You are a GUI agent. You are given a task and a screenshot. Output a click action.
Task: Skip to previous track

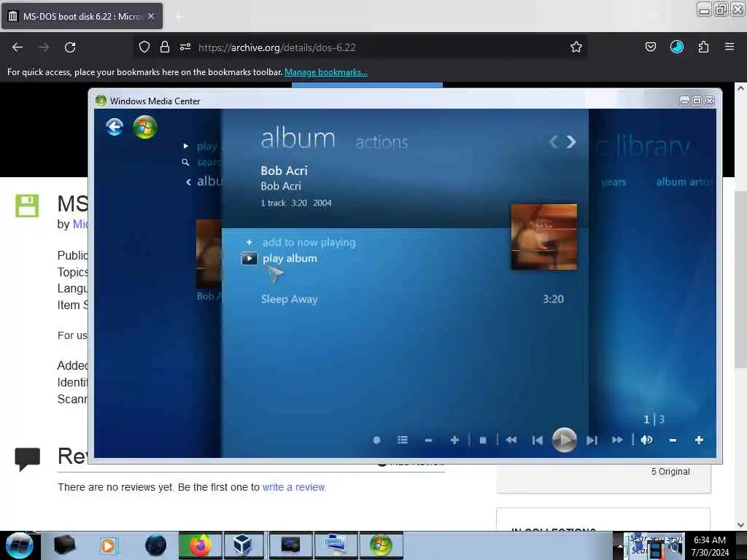click(538, 440)
